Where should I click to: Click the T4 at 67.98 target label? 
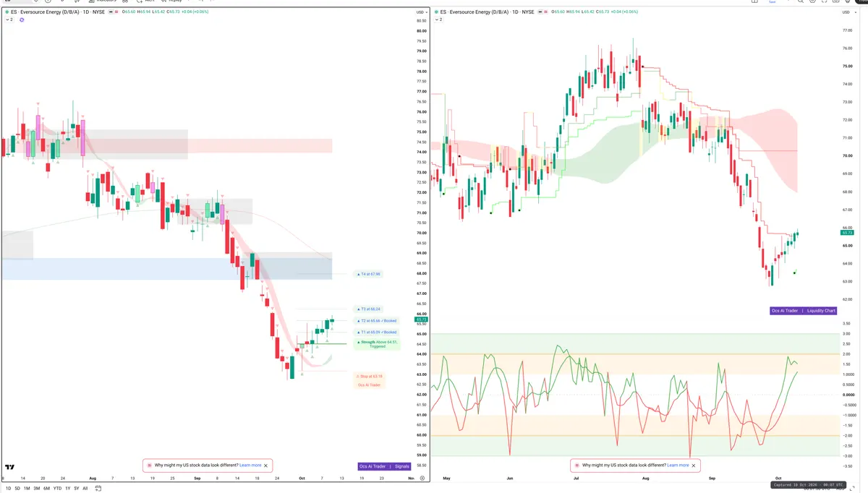(368, 274)
